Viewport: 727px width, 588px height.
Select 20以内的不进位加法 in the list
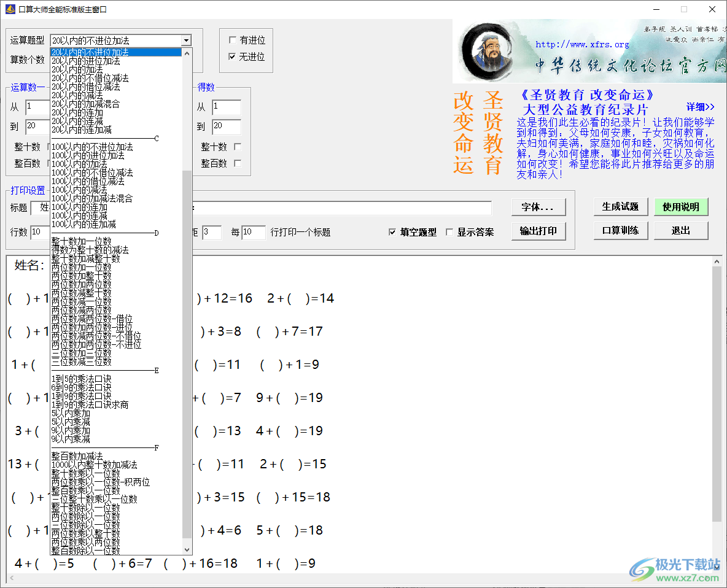116,52
